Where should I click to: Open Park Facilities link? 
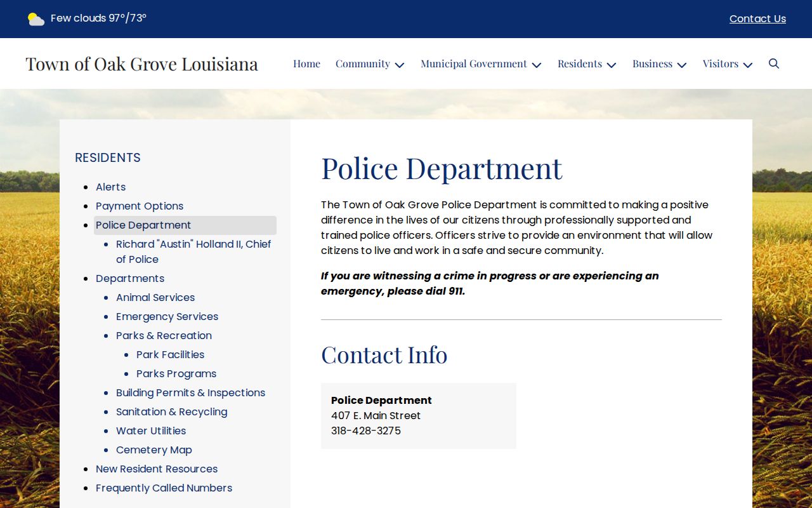click(x=171, y=354)
